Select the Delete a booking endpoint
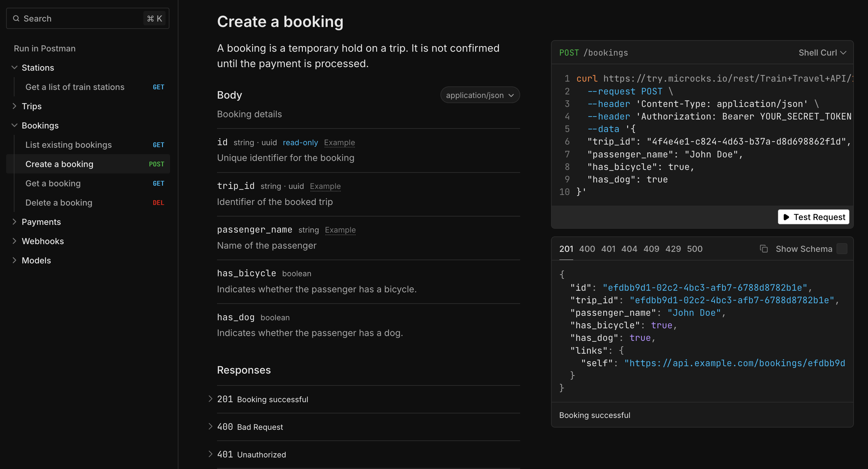Viewport: 868px width, 469px height. (59, 202)
